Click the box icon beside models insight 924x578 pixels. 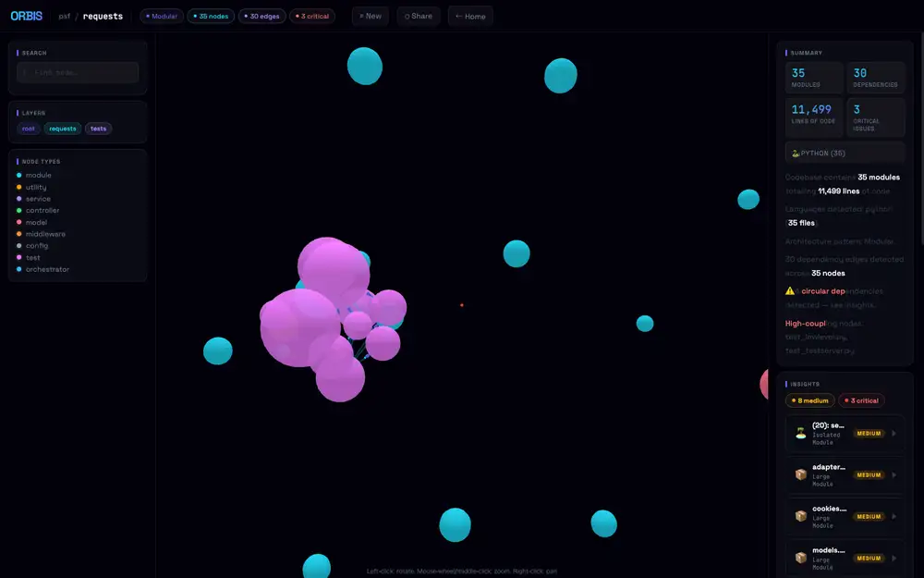(x=800, y=558)
